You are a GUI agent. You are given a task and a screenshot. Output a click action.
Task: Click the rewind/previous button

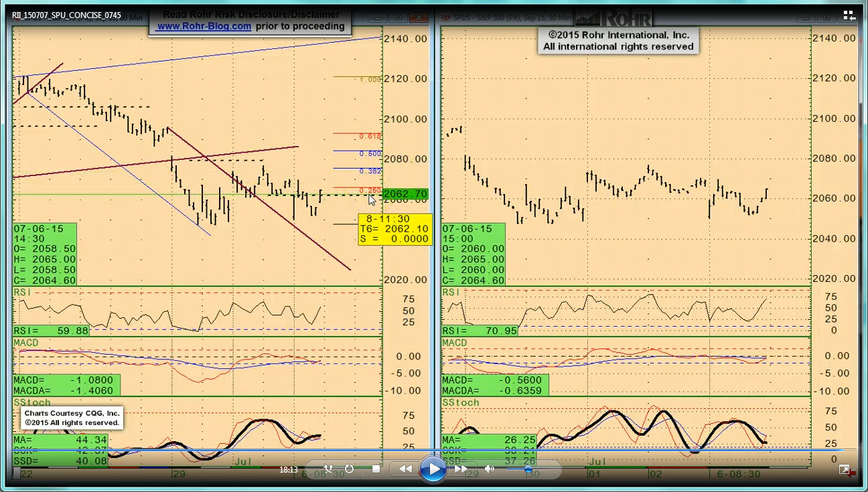click(x=406, y=469)
